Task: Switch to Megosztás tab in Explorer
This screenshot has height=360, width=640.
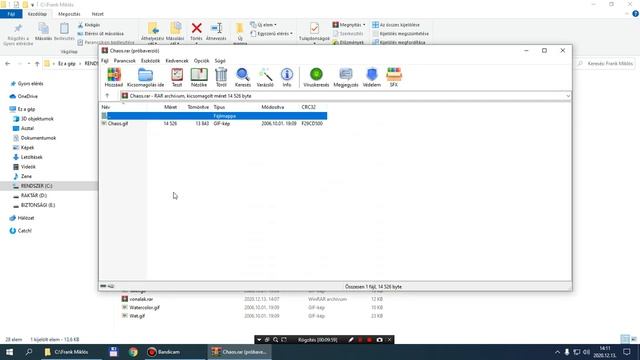Action: tap(69, 14)
